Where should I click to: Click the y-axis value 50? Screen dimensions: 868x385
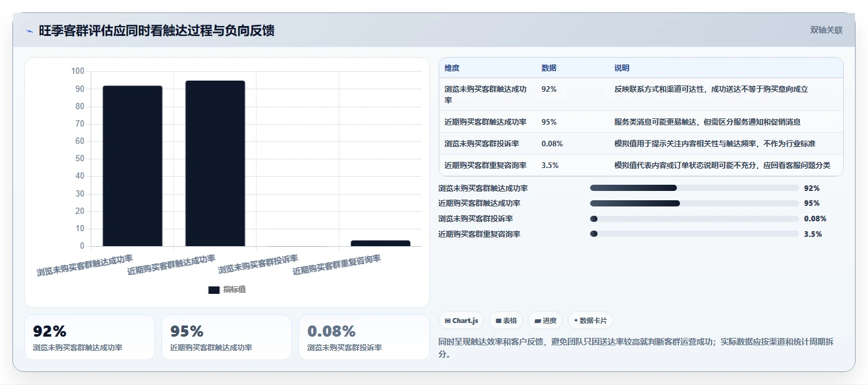coord(79,159)
